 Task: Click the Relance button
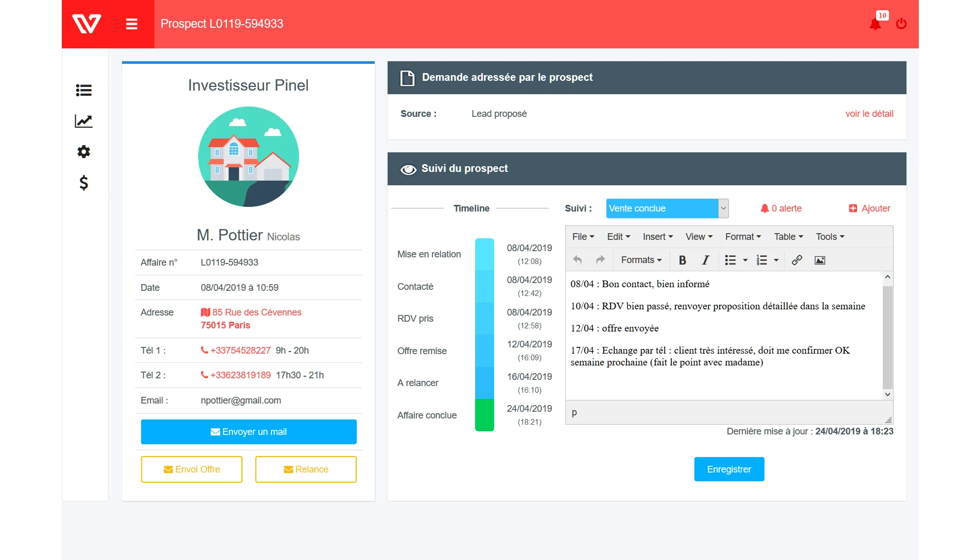pos(306,469)
